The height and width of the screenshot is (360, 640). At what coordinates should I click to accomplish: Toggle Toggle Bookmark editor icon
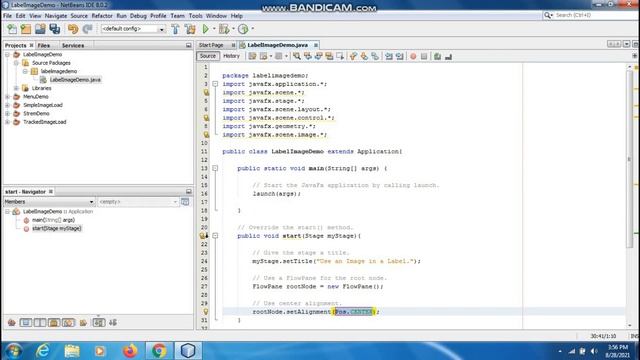375,56
